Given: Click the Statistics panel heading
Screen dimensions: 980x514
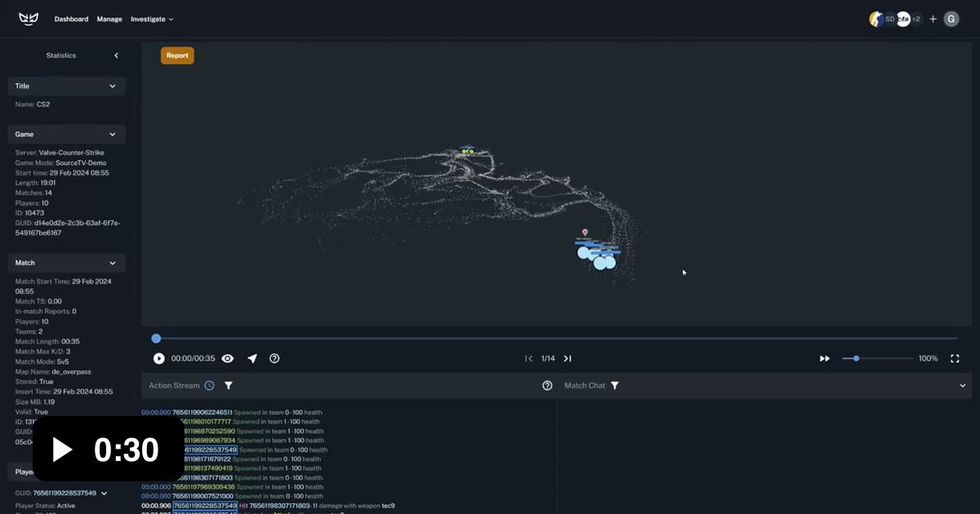Looking at the screenshot, I should click(61, 55).
